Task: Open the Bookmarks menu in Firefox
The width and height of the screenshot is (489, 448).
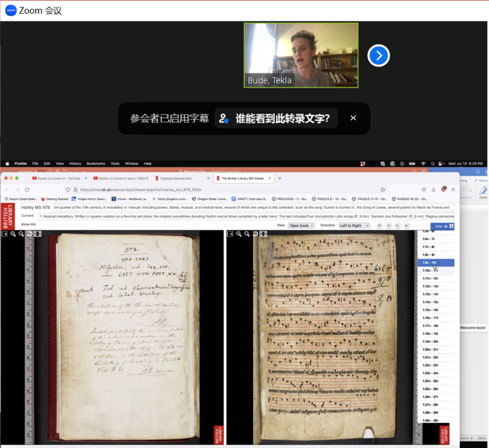Action: 96,163
